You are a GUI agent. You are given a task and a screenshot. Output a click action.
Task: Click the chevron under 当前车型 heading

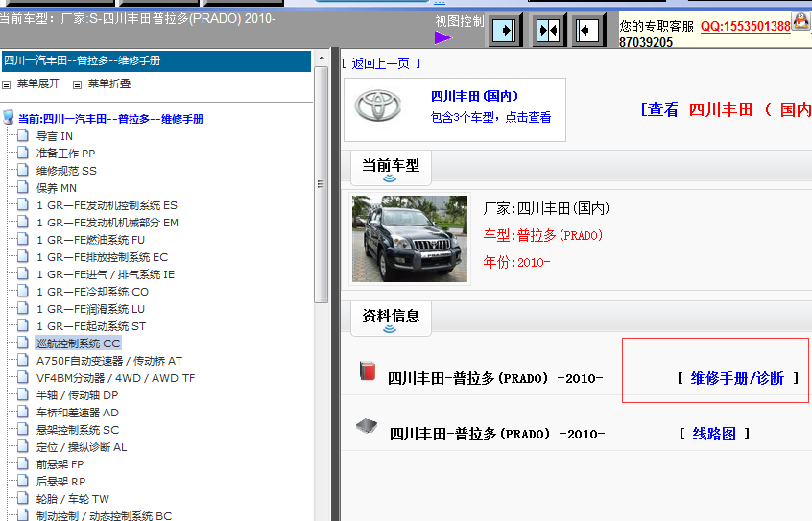pos(390,178)
